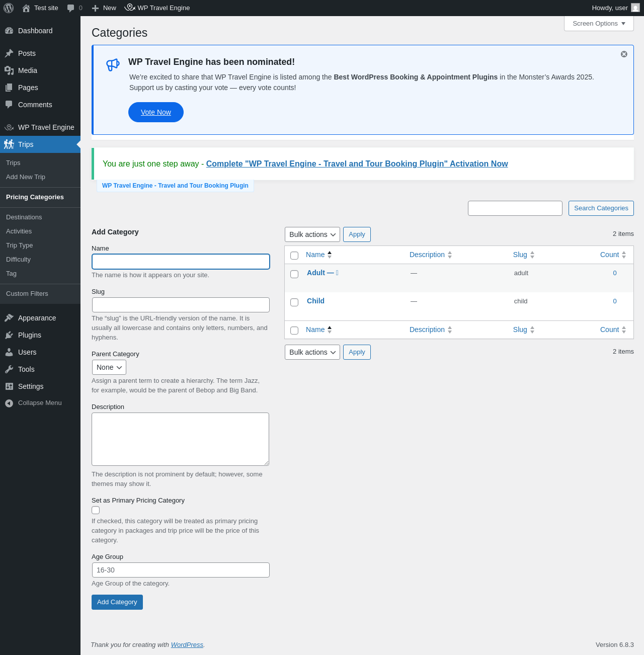
Task: Focus the category Name input field
Action: [181, 262]
